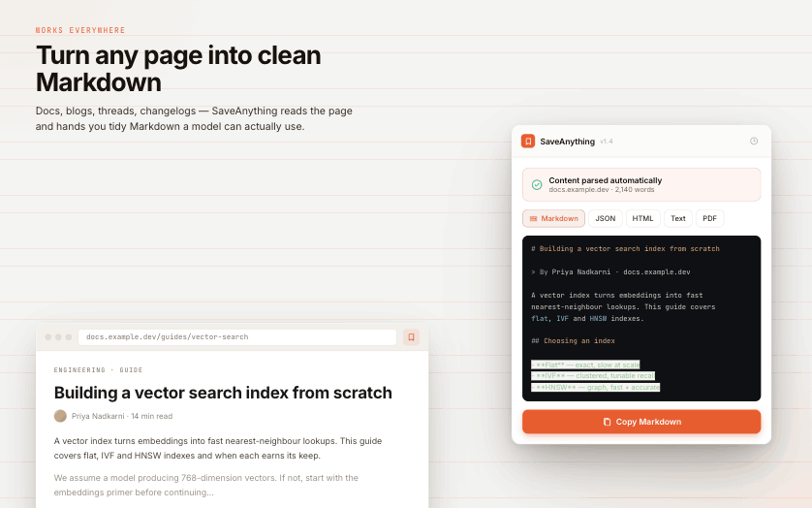
Task: Click the 'Docs, blogs, threads, changelogs' description
Action: click(x=194, y=118)
